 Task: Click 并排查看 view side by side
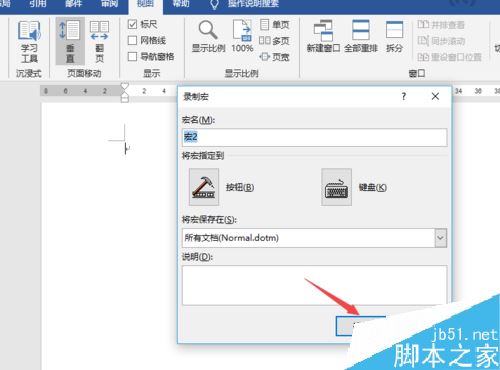point(441,25)
